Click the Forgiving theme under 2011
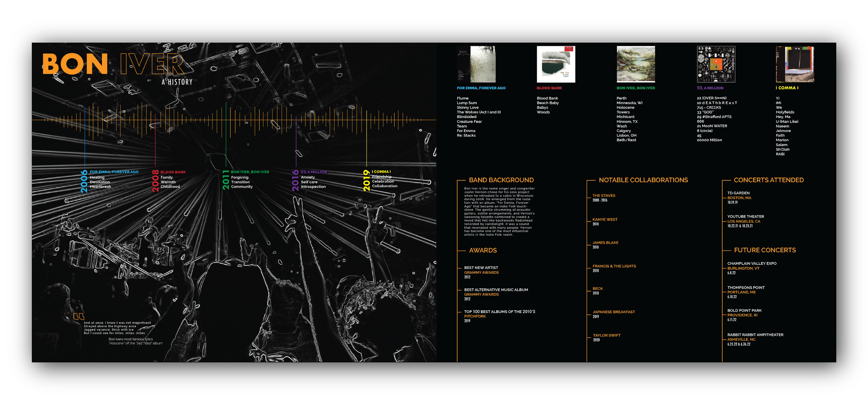The width and height of the screenshot is (868, 405). click(240, 177)
